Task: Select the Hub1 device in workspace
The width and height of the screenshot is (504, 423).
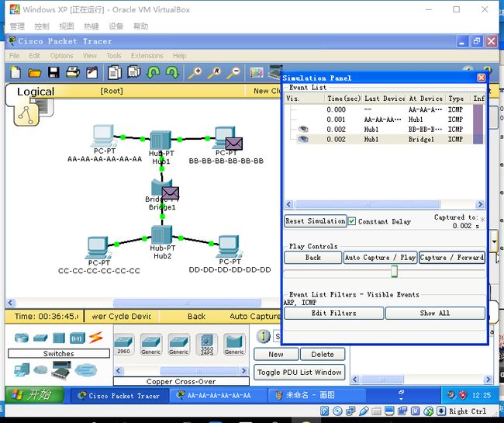Action: [x=161, y=140]
